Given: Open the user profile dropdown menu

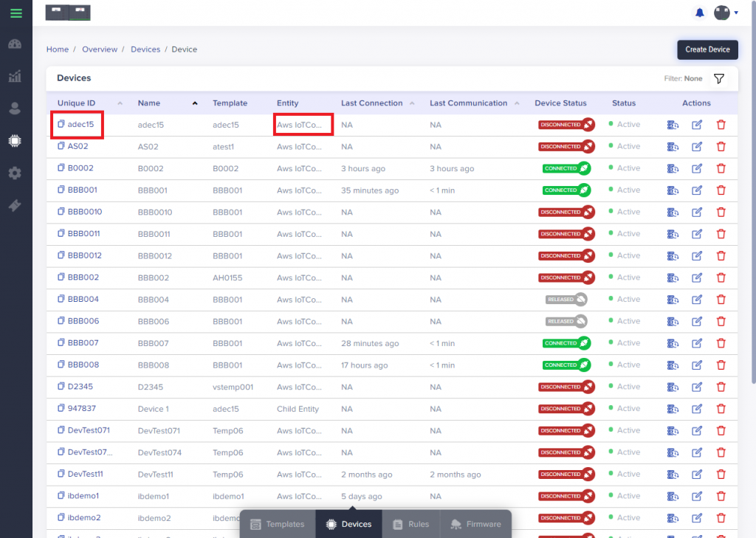Looking at the screenshot, I should [725, 13].
